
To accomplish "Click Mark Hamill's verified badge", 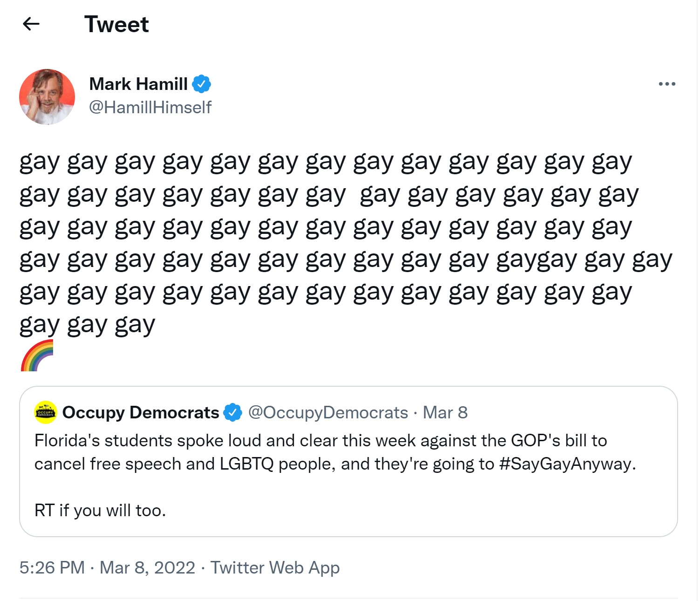I will point(202,83).
